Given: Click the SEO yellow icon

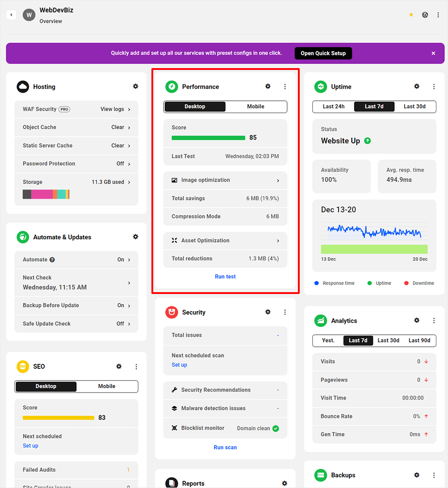Looking at the screenshot, I should click(23, 367).
